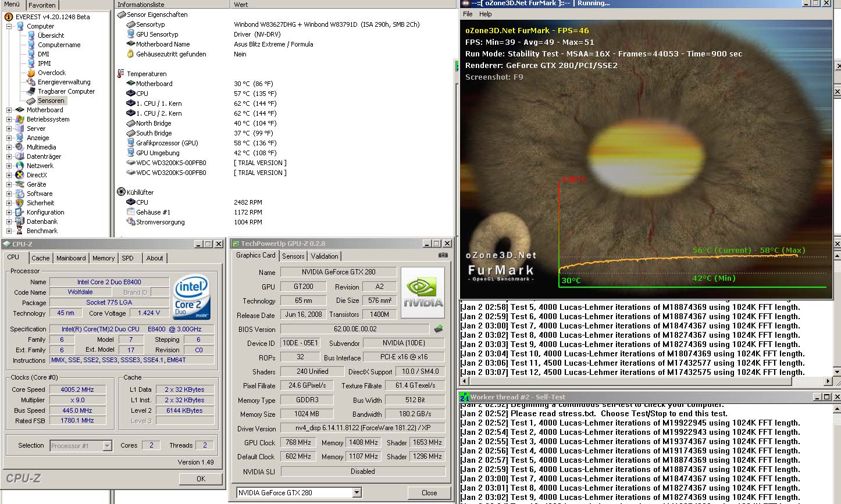This screenshot has width=841, height=504.
Task: Click OK in CPU-Z window
Action: pyautogui.click(x=201, y=479)
